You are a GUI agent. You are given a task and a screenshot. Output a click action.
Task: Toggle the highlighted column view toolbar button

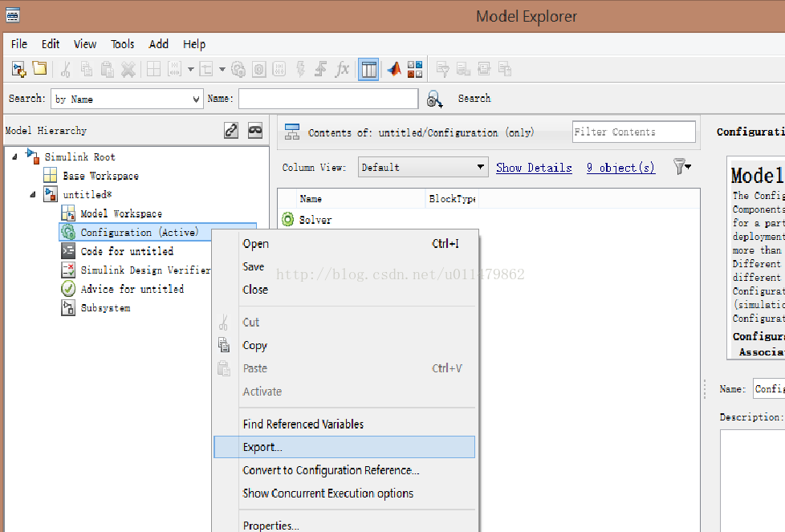[368, 69]
